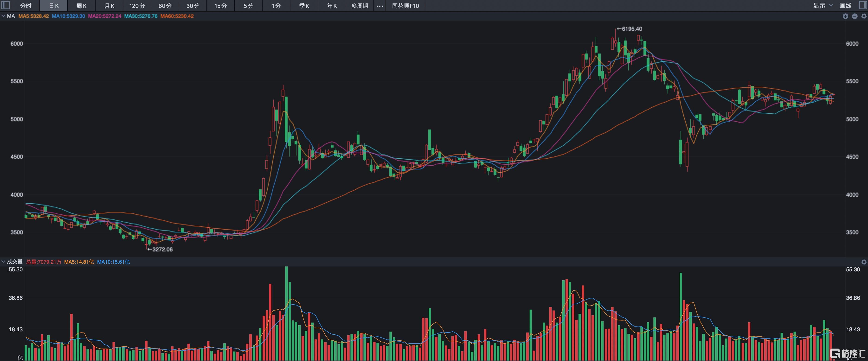Activate 画线 drawing tools
This screenshot has height=361, width=868.
(x=845, y=5)
